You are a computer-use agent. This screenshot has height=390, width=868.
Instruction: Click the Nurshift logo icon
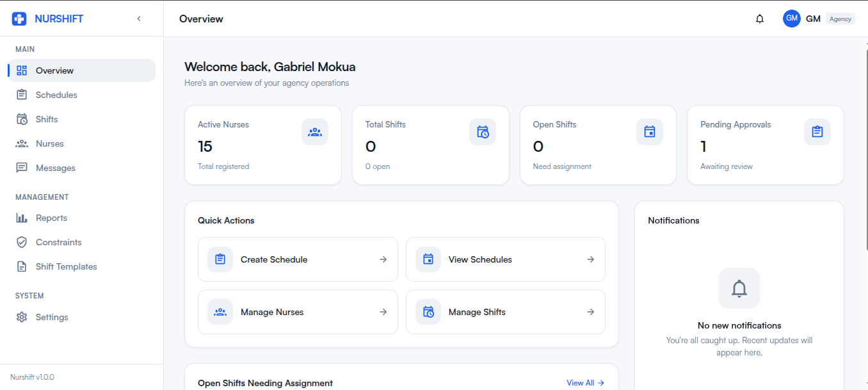click(x=19, y=19)
